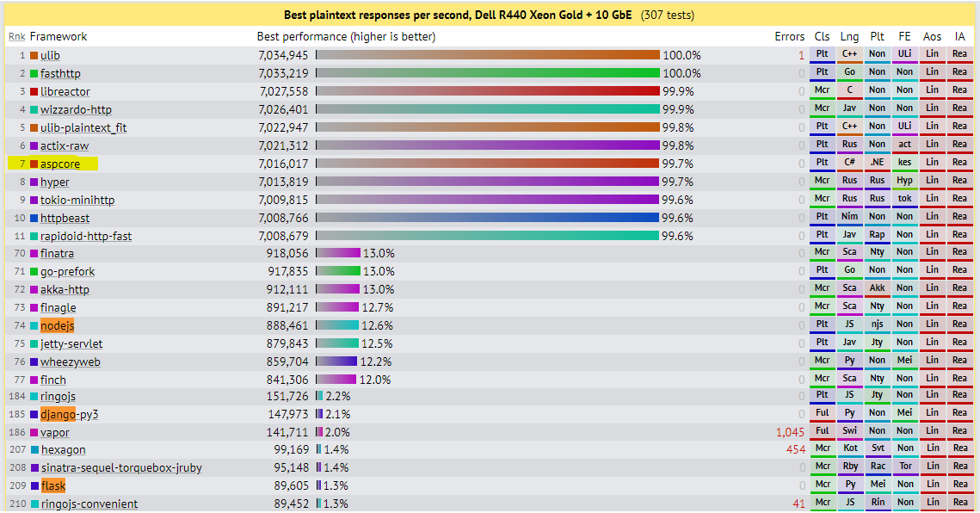Click the flask framework link

pos(52,485)
